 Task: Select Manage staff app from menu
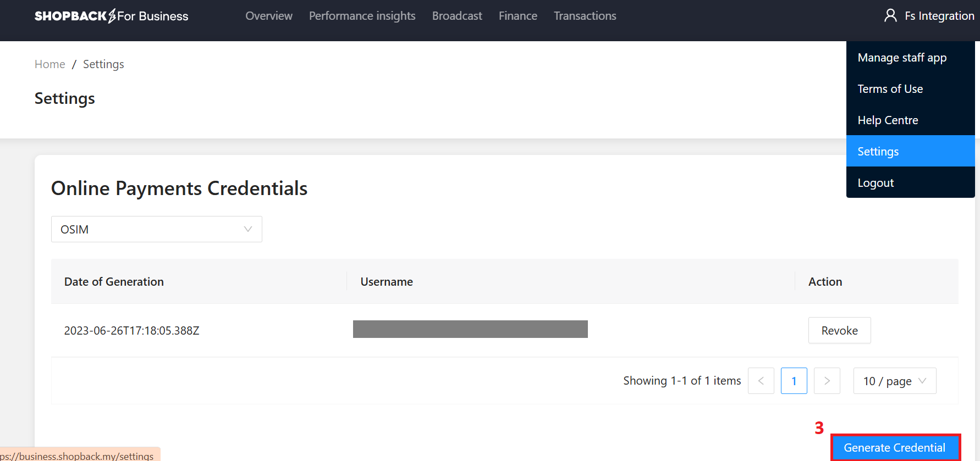[911, 58]
